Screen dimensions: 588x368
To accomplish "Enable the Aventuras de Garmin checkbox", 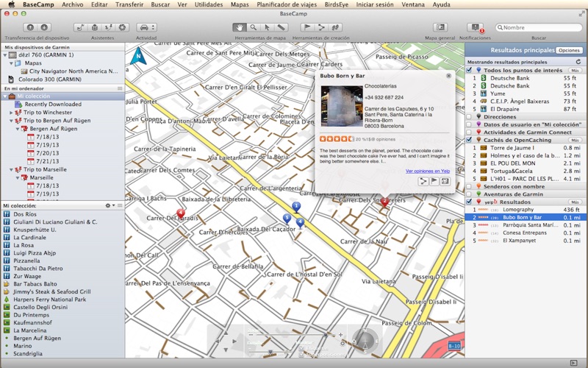I will [x=469, y=194].
